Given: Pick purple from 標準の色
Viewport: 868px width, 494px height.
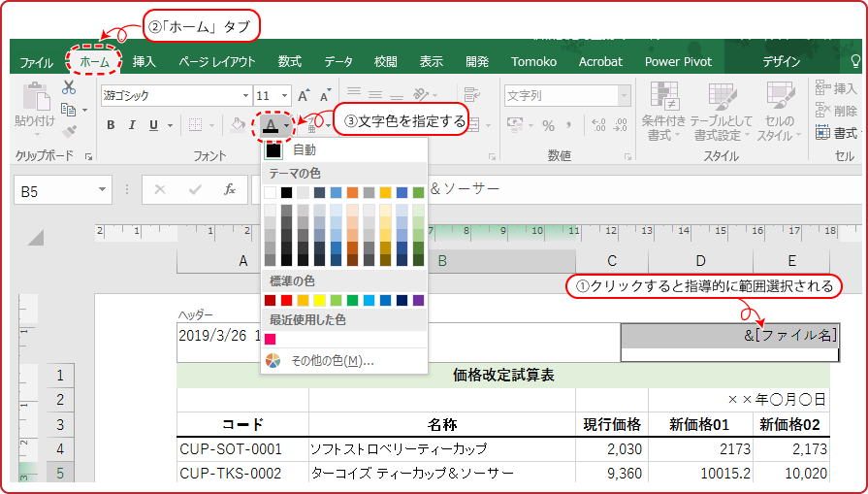Looking at the screenshot, I should [x=419, y=300].
